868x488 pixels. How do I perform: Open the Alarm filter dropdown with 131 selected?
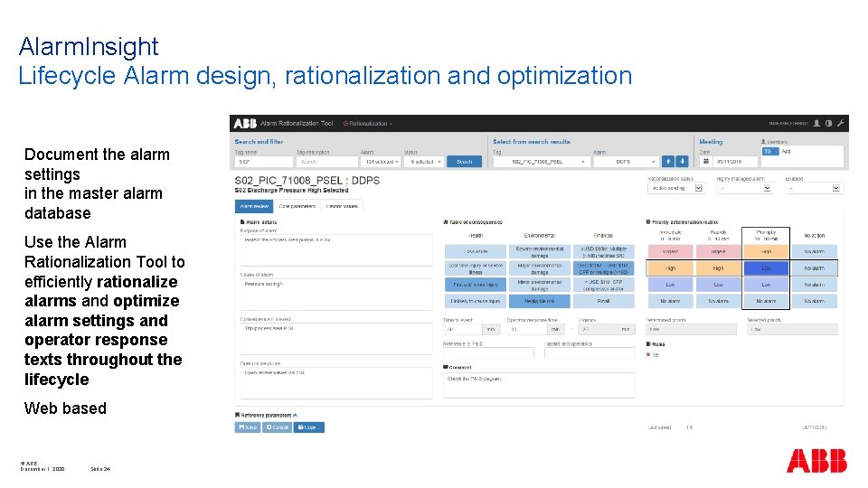tap(381, 162)
